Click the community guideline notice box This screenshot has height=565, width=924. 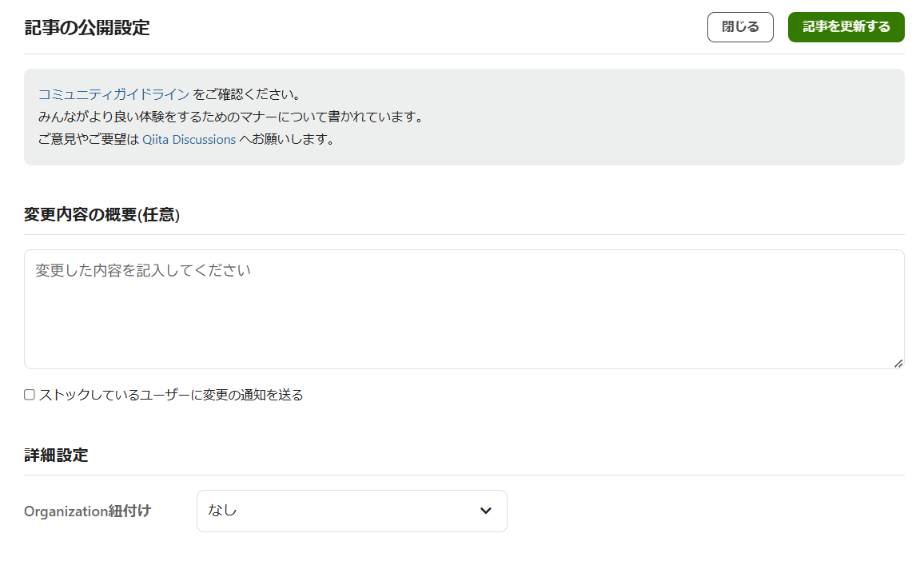(464, 116)
